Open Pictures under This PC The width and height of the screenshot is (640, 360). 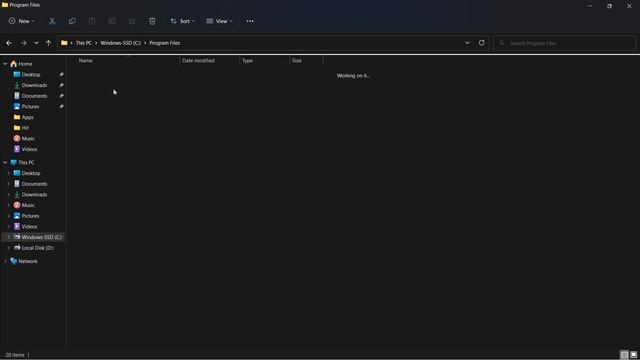30,216
